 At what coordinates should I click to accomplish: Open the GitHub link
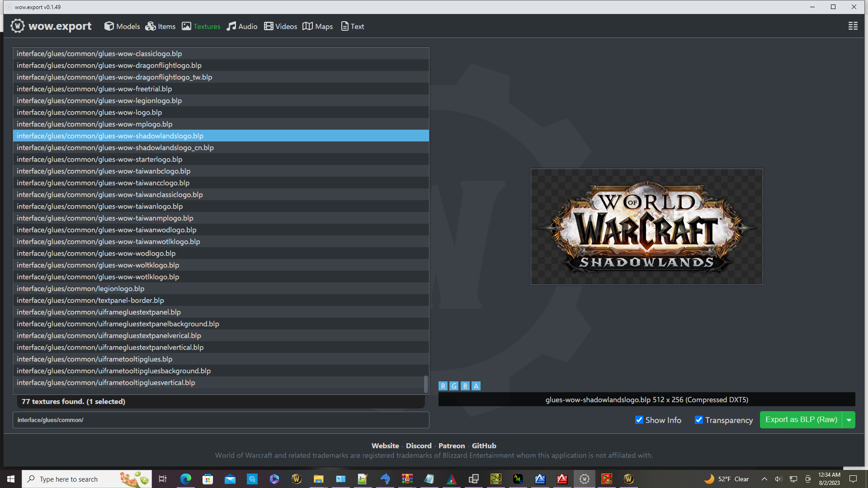pos(484,446)
